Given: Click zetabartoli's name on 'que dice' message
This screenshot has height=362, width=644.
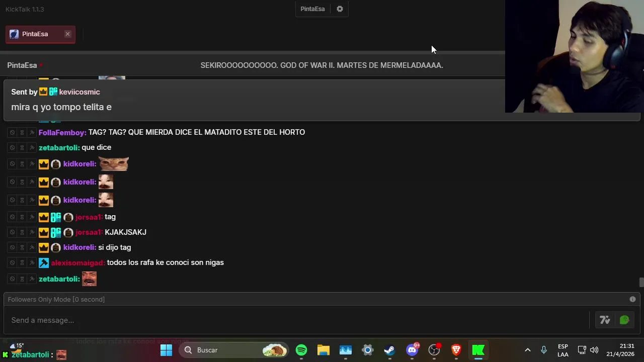Looking at the screenshot, I should (59, 147).
